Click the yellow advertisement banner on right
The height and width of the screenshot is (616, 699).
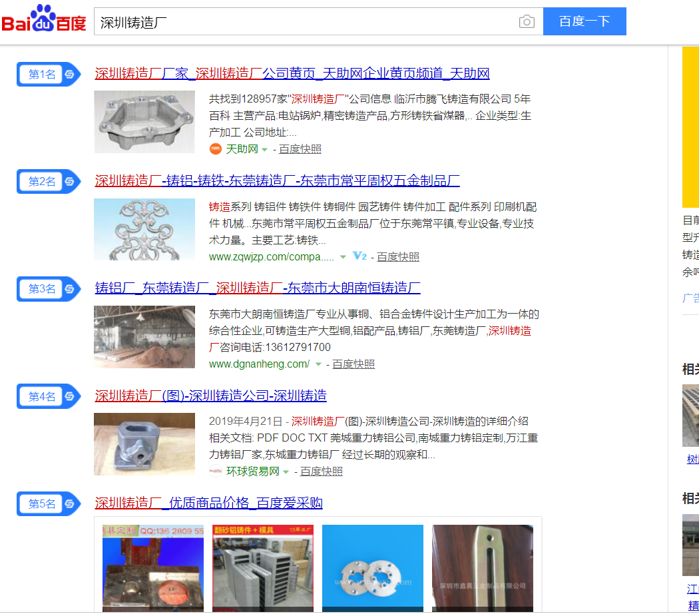(690, 127)
